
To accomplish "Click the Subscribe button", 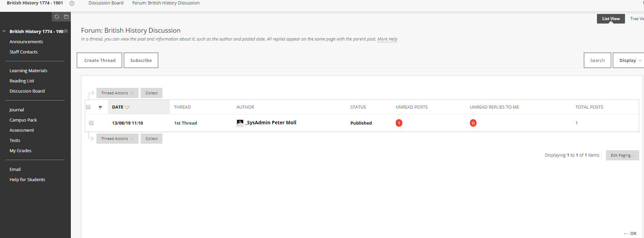I will 141,60.
